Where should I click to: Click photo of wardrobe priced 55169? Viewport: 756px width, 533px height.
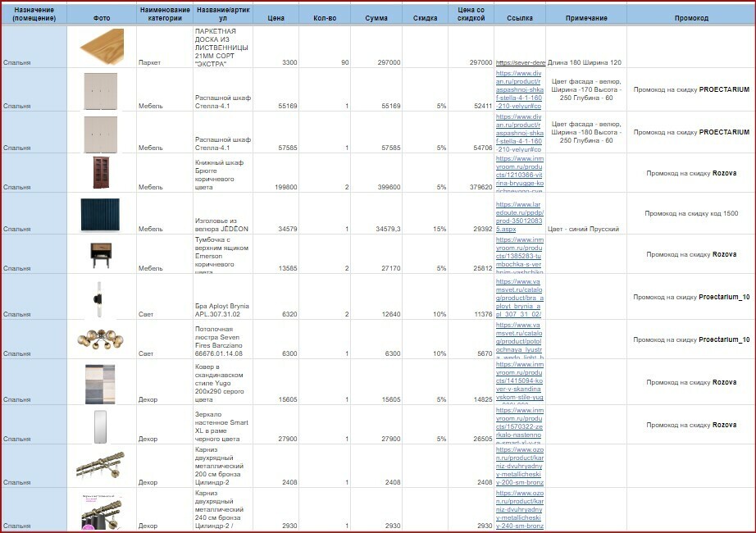click(100, 91)
